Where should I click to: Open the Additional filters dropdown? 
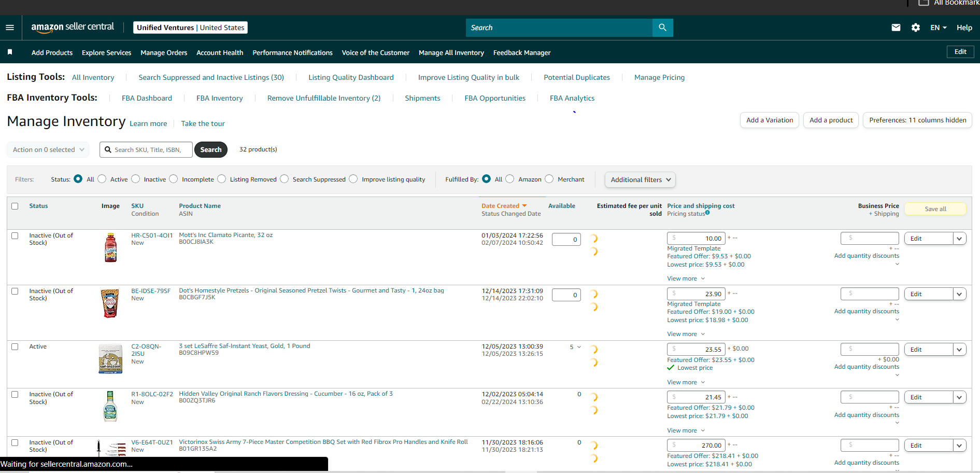pos(640,179)
